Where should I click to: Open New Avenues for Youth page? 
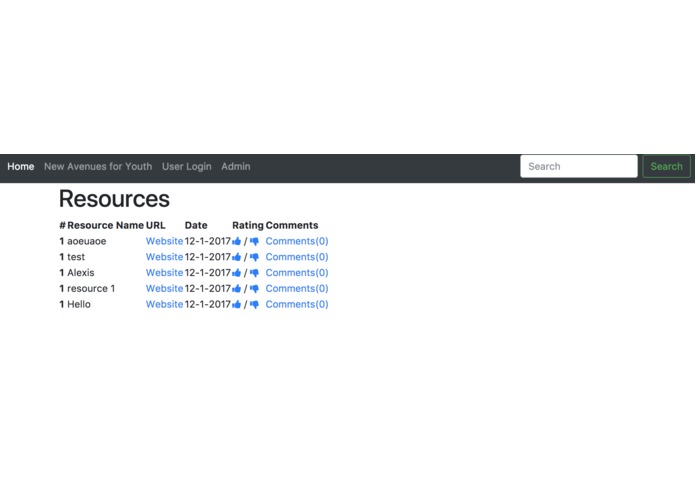click(x=98, y=167)
